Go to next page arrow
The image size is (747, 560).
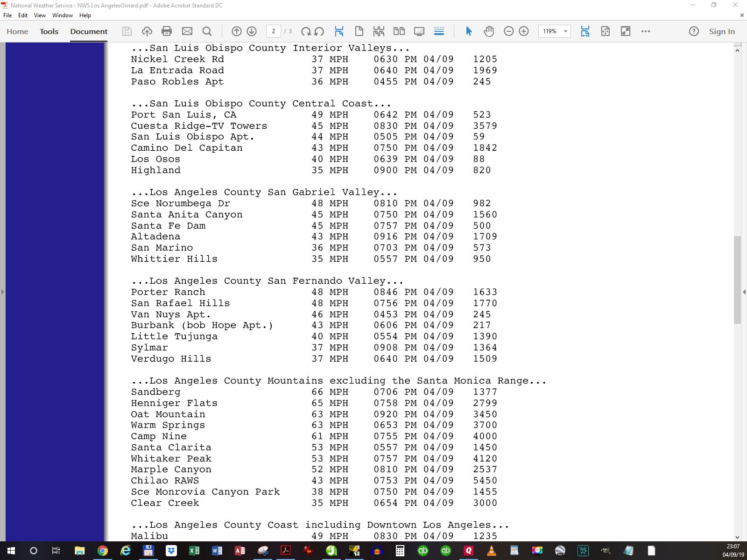(x=252, y=31)
